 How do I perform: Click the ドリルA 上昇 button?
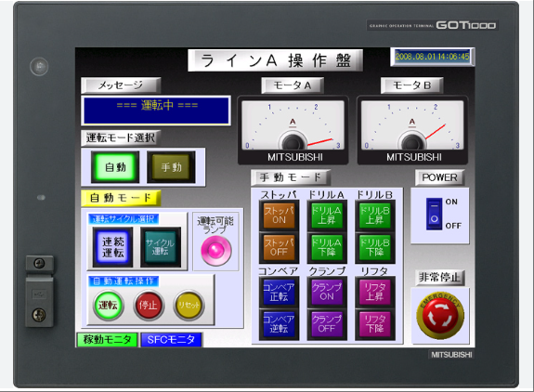click(327, 216)
